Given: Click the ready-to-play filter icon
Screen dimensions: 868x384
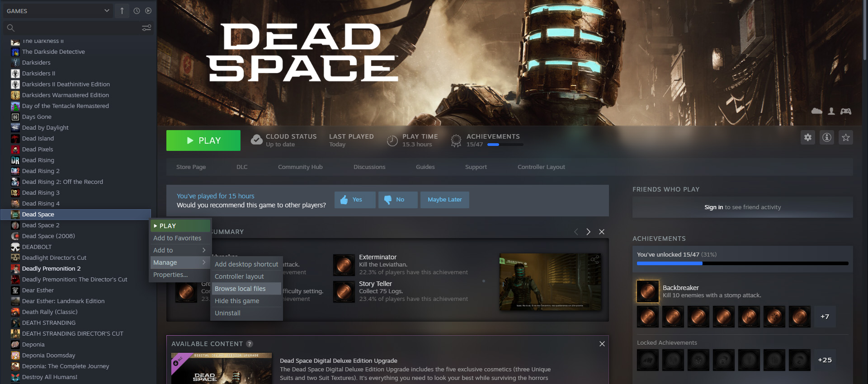Looking at the screenshot, I should pos(148,11).
